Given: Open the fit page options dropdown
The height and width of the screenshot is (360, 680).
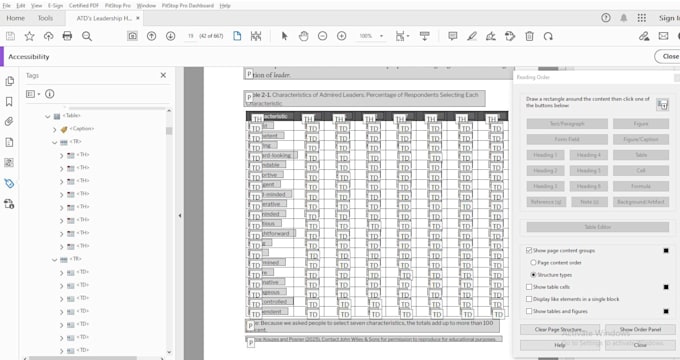Looking at the screenshot, I should (x=402, y=36).
